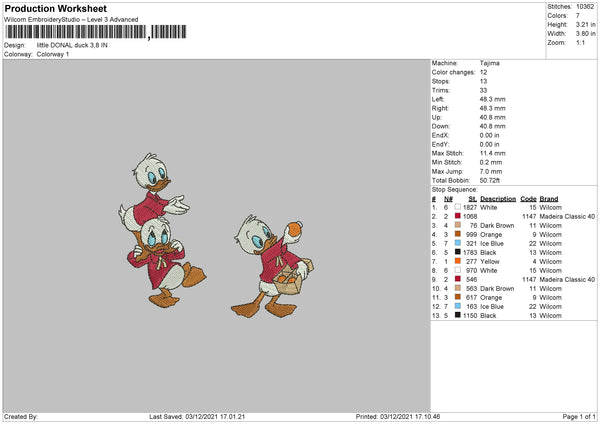The width and height of the screenshot is (600, 424).
Task: Select the 'Up:' measurement label
Action: (x=437, y=117)
